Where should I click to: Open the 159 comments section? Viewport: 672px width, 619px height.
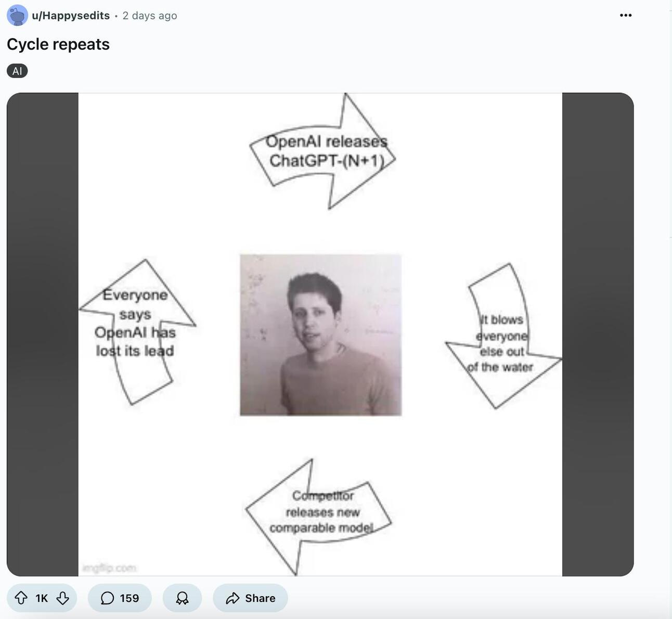point(120,598)
